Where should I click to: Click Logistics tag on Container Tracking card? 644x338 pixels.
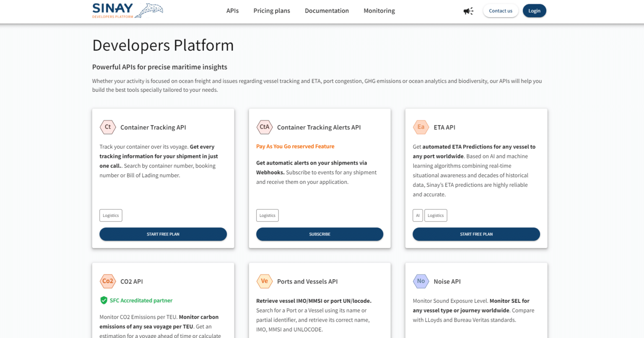[111, 215]
